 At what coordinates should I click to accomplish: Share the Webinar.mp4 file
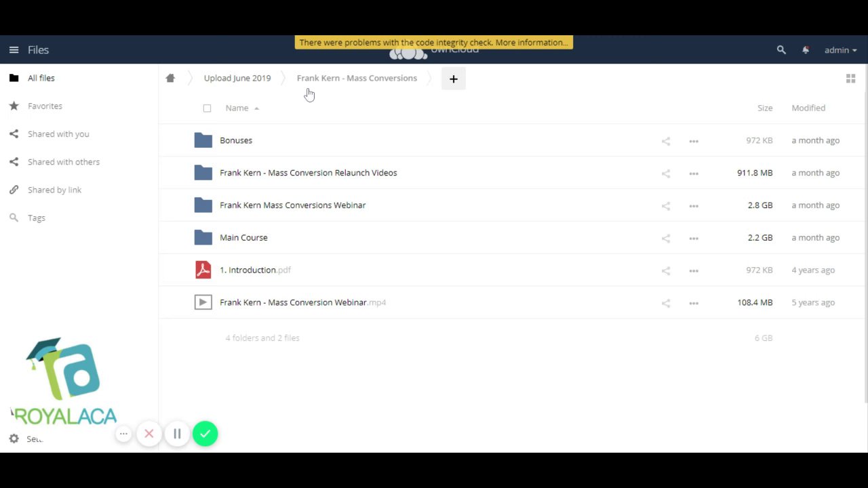[666, 304]
